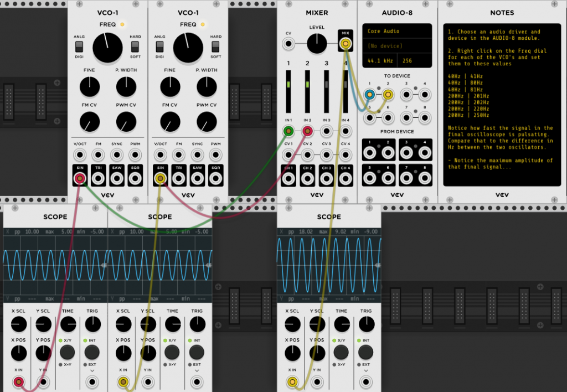Click the SYNC input jack on the left VCO-1
This screenshot has width=567, height=392.
[117, 155]
